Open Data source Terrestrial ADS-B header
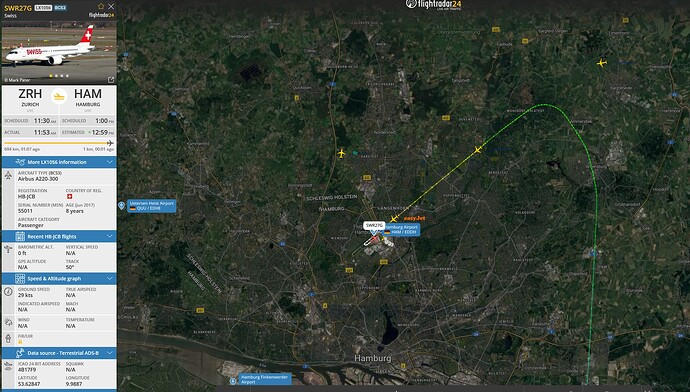 (59, 353)
